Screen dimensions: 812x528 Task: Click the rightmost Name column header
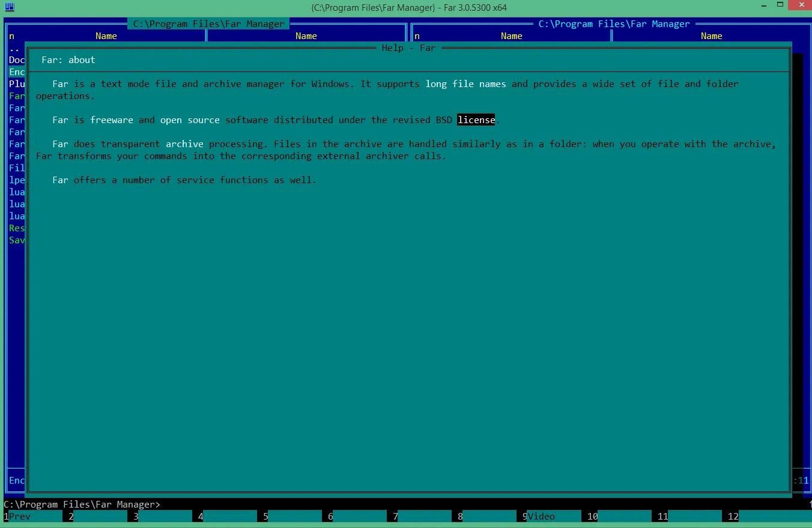pos(711,36)
